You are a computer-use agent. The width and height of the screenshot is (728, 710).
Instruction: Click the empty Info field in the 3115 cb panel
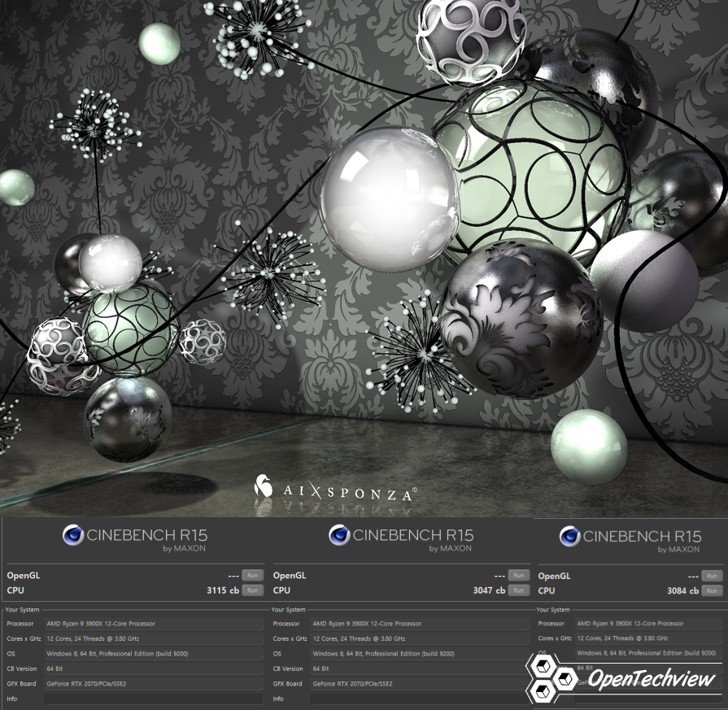coord(154,699)
